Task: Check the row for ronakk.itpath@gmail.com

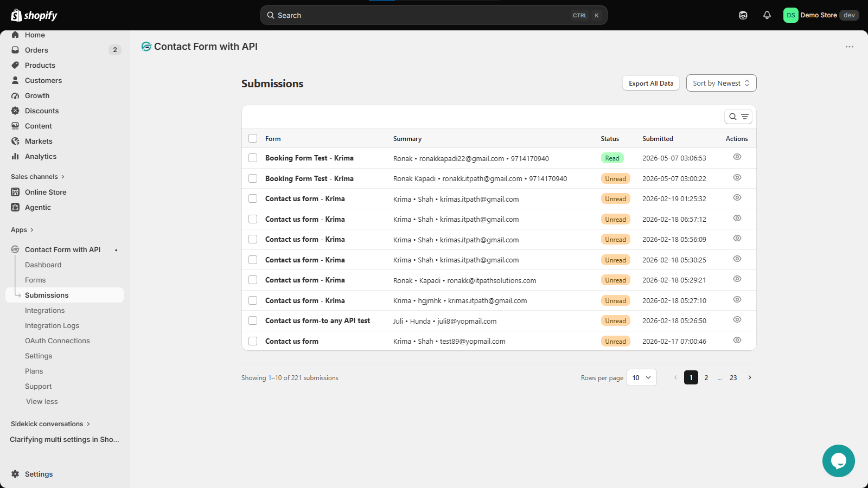Action: (253, 178)
